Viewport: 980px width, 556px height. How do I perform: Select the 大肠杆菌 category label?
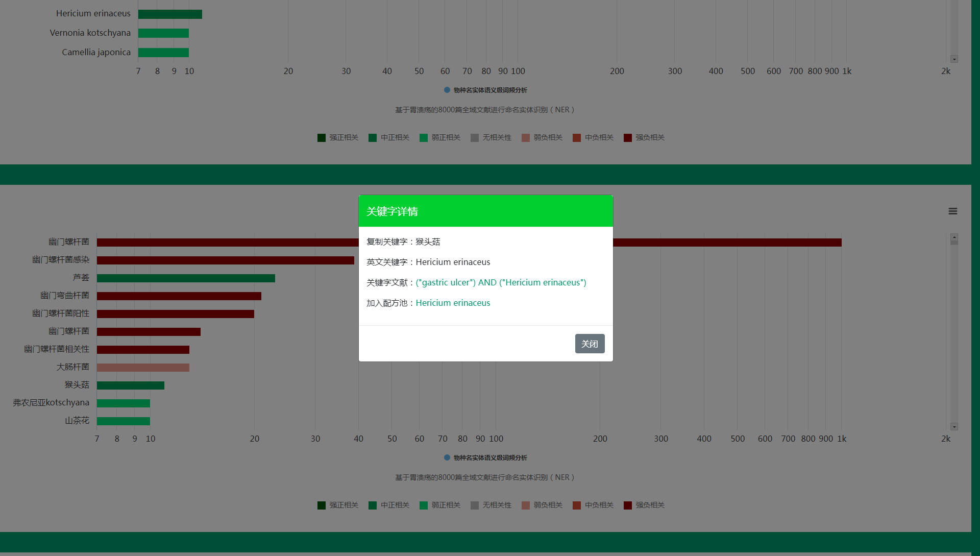72,367
